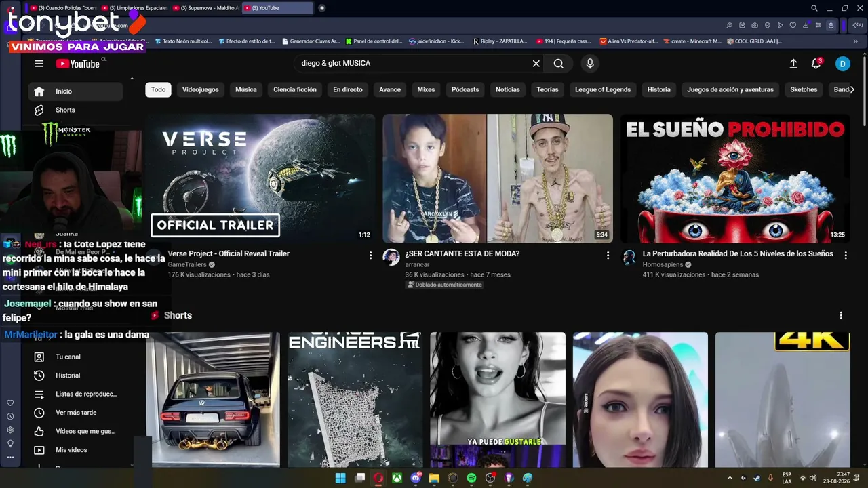This screenshot has width=868, height=488.
Task: Open Spotify from the taskbar
Action: 471,479
